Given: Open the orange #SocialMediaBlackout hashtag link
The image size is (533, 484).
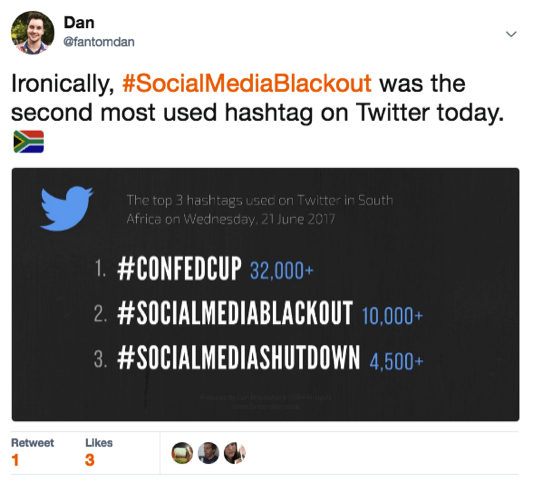Looking at the screenshot, I should (247, 83).
